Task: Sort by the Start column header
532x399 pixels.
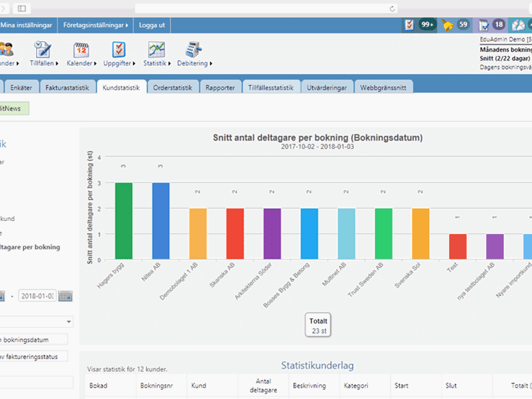Action: click(401, 386)
